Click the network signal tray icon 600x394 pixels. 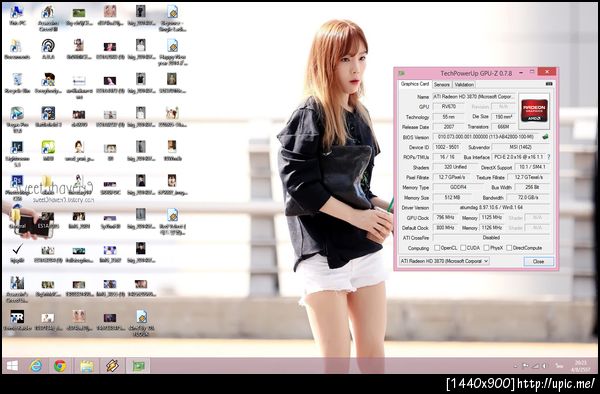click(x=535, y=366)
